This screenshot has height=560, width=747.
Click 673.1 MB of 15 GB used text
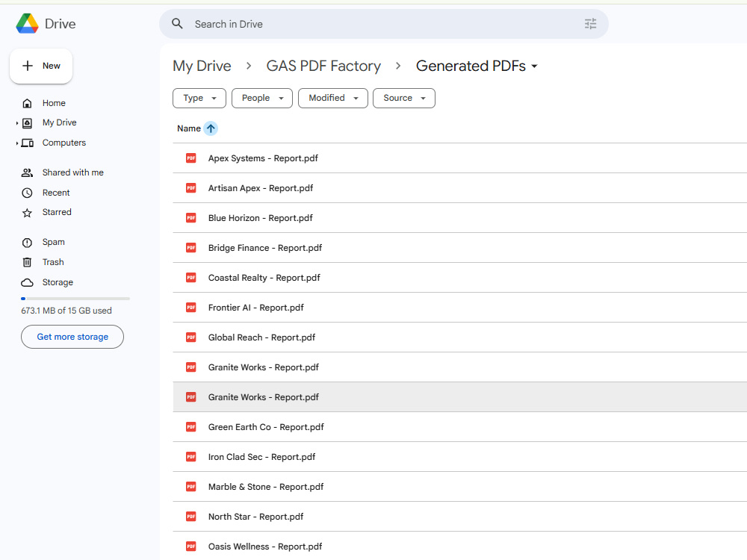(66, 311)
